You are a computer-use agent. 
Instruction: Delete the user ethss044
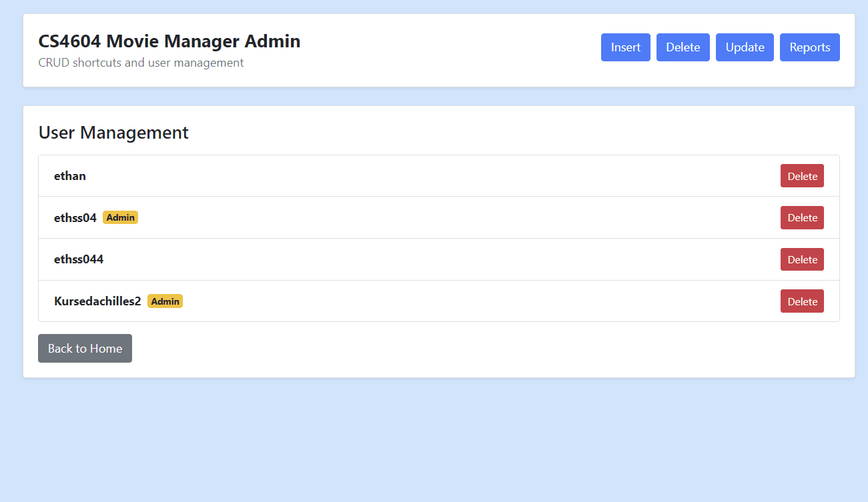point(802,259)
